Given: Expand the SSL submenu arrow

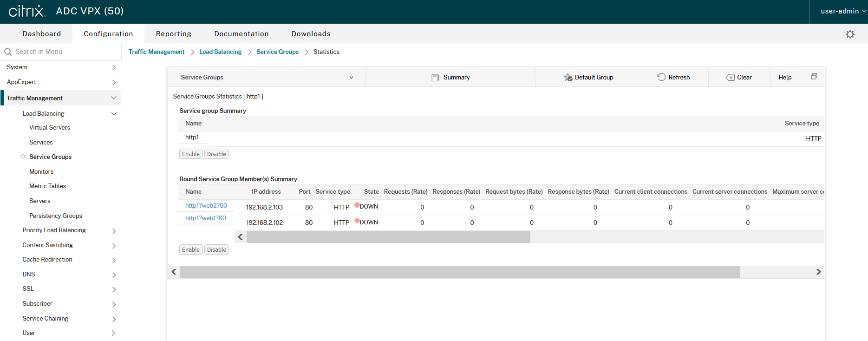Looking at the screenshot, I should click(x=113, y=289).
